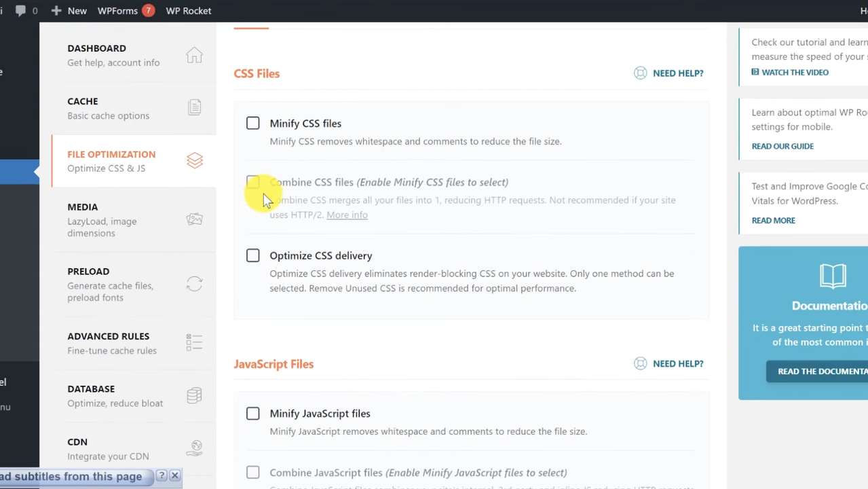Screen dimensions: 868x489
Task: Open the WP Rocket admin bar menu
Action: 188,10
